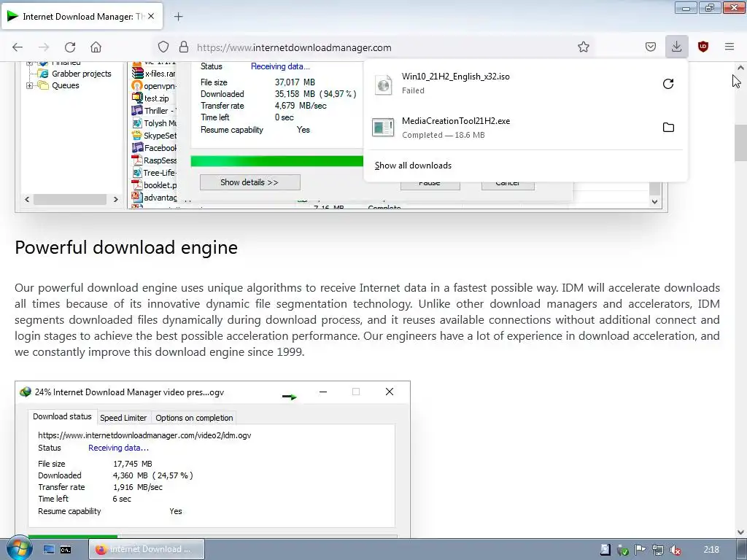Select the Queues folder in the tree
This screenshot has width=747, height=560.
[65, 86]
